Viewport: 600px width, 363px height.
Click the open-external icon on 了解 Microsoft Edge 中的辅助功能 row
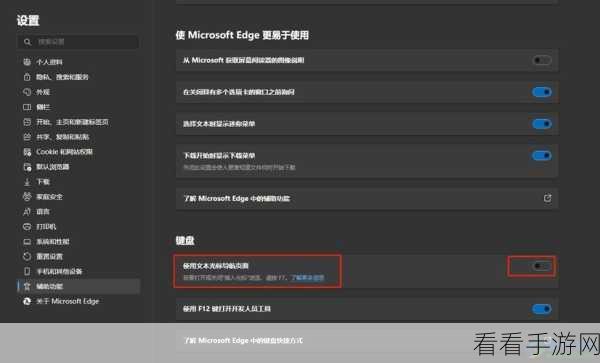click(547, 198)
